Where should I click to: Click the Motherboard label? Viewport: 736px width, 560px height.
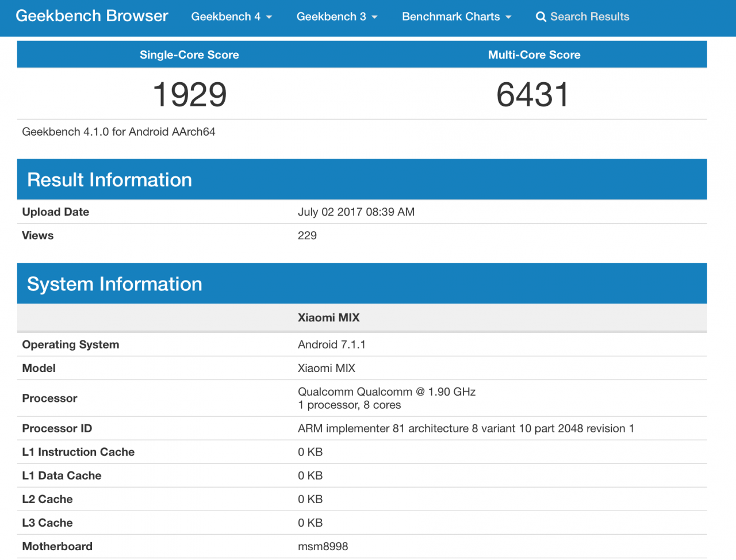[57, 546]
